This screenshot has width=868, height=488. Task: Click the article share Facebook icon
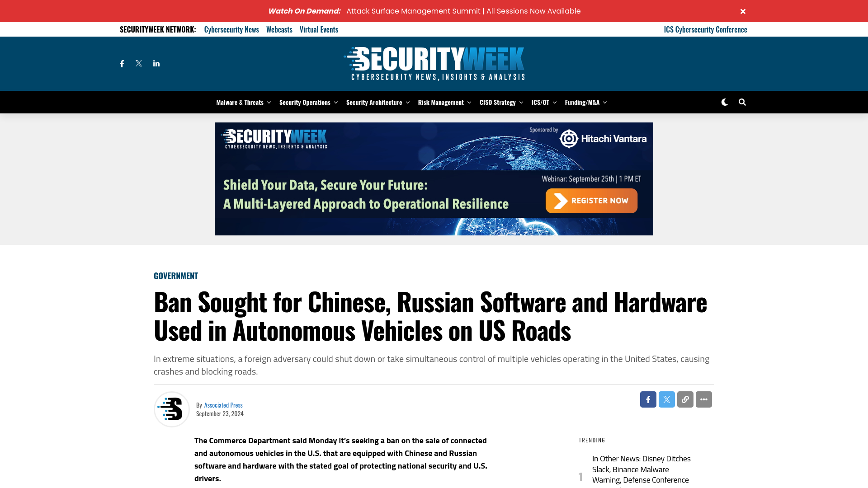(648, 399)
